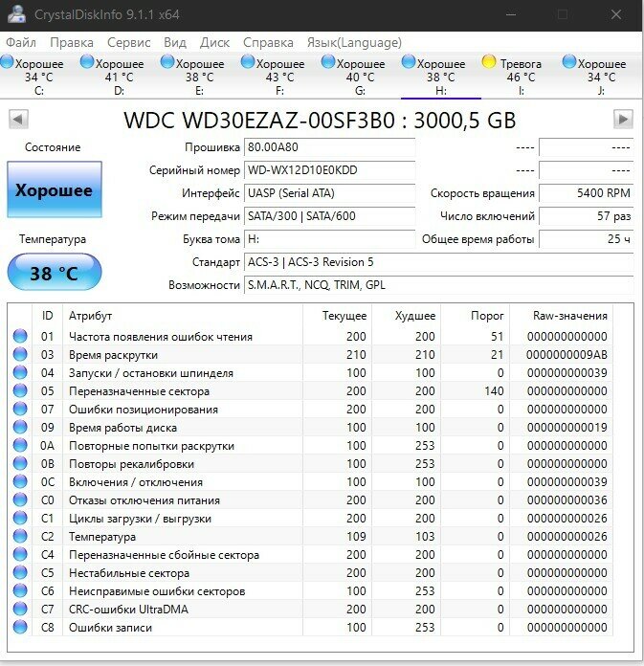Select drive H: blue status orb

coord(409,62)
